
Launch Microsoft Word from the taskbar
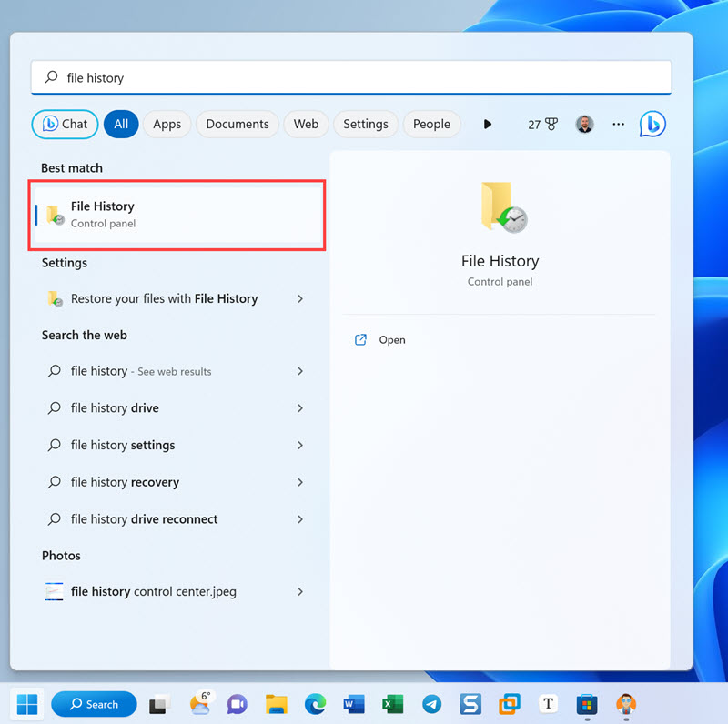[354, 705]
